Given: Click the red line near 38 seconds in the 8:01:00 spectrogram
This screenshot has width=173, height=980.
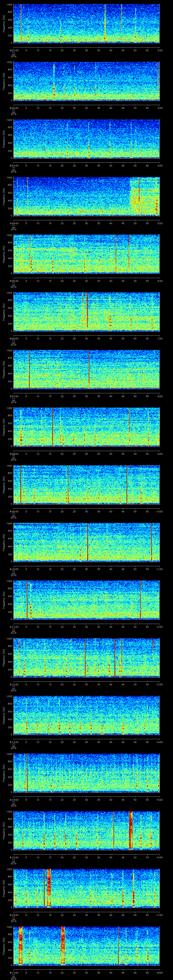Looking at the screenshot, I should point(105,23).
